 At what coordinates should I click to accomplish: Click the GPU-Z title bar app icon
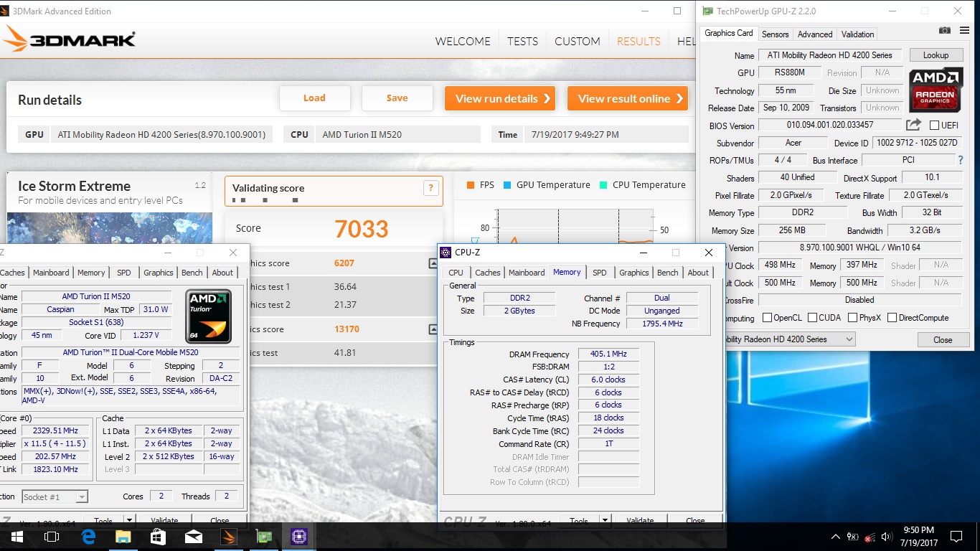pos(707,11)
